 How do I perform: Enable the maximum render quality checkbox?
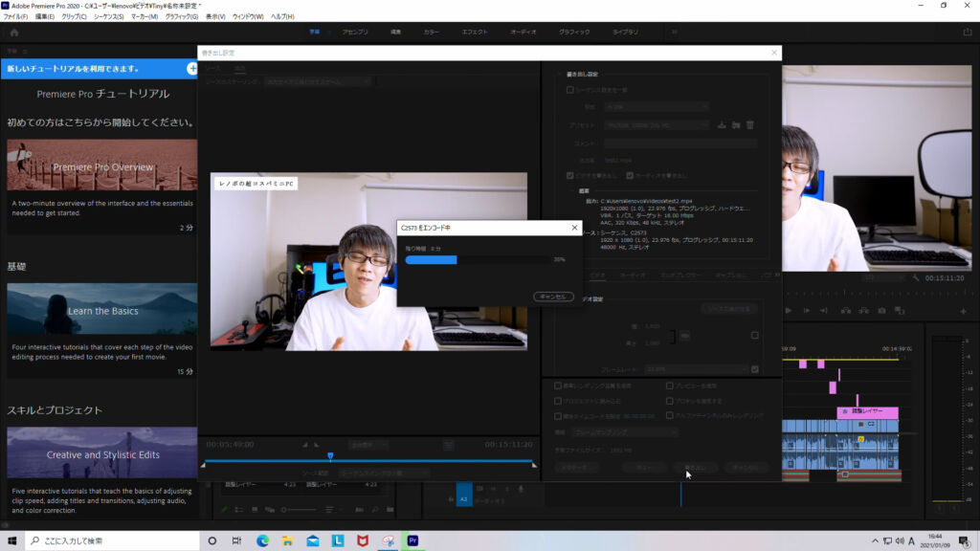558,386
